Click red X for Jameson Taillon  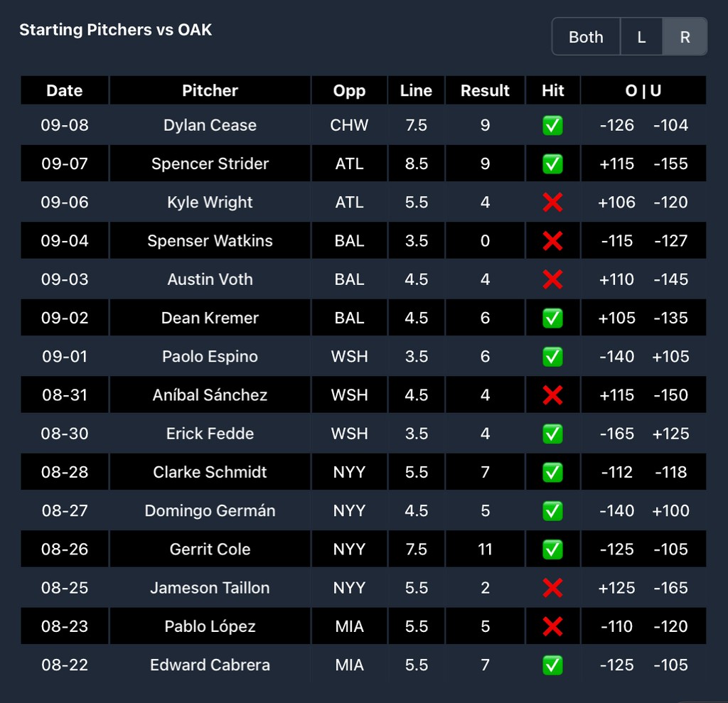[552, 588]
